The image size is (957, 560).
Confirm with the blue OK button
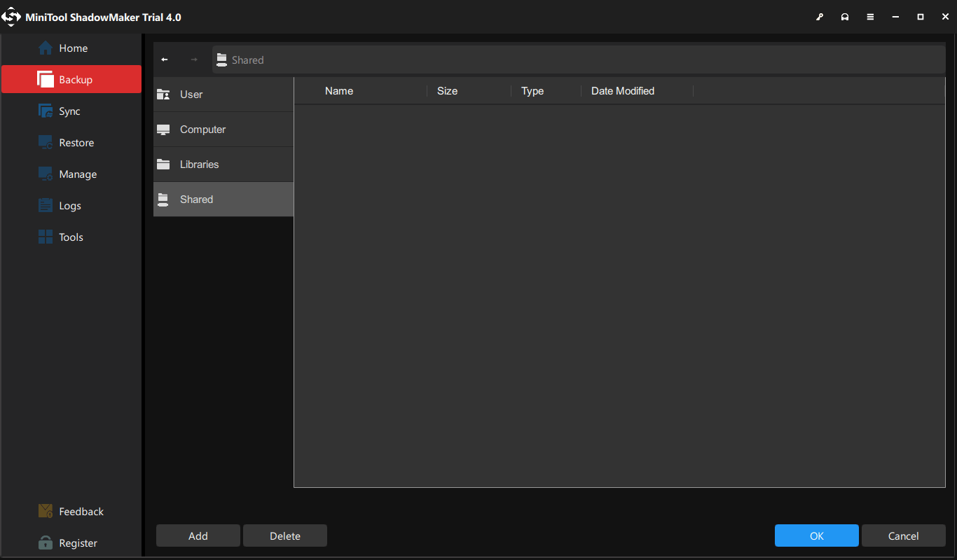(x=816, y=535)
